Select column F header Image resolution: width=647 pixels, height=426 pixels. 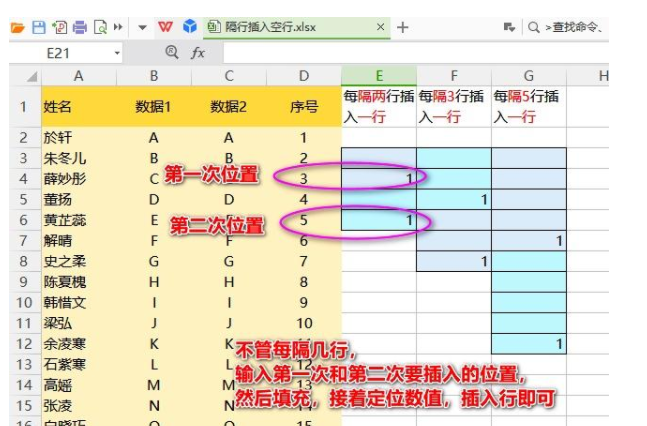coord(454,76)
